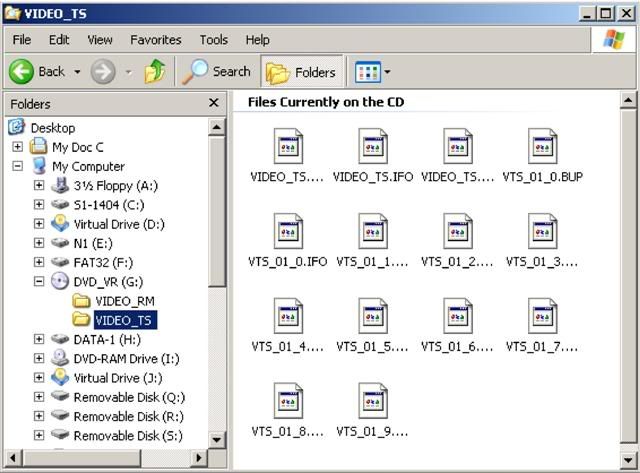Select the VTS_01_8 file icon
The height and width of the screenshot is (473, 640).
[x=288, y=401]
